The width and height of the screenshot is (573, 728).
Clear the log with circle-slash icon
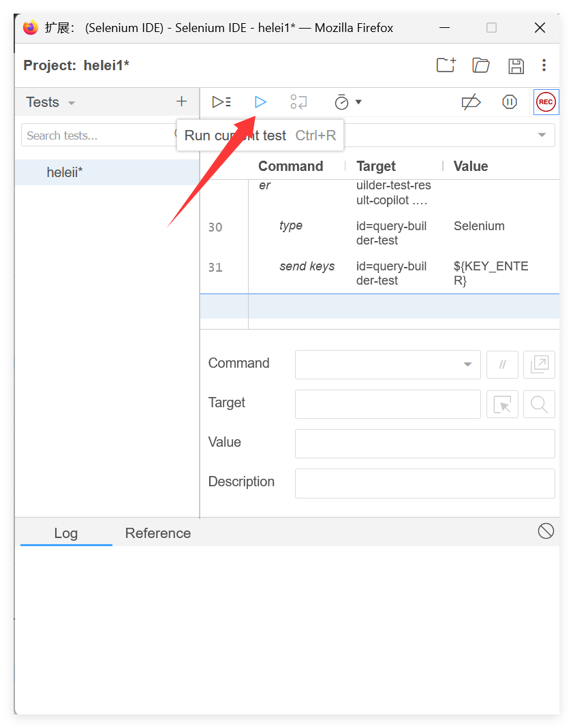(x=546, y=531)
